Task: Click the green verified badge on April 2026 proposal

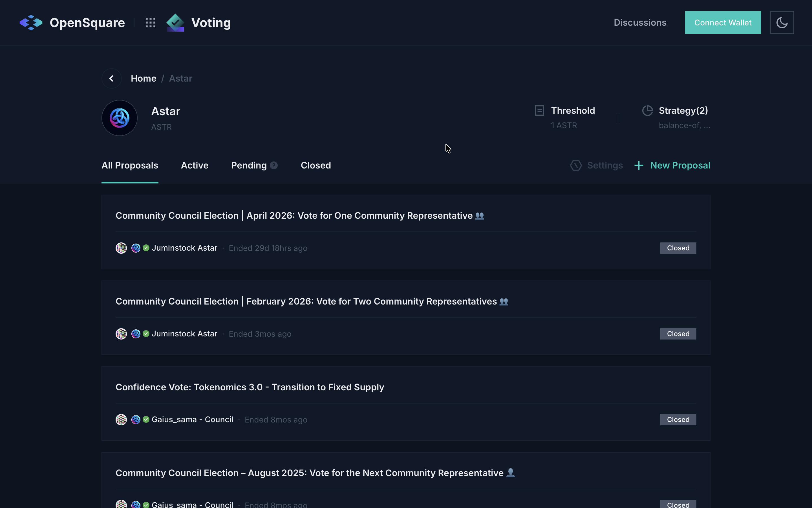Action: coord(146,248)
